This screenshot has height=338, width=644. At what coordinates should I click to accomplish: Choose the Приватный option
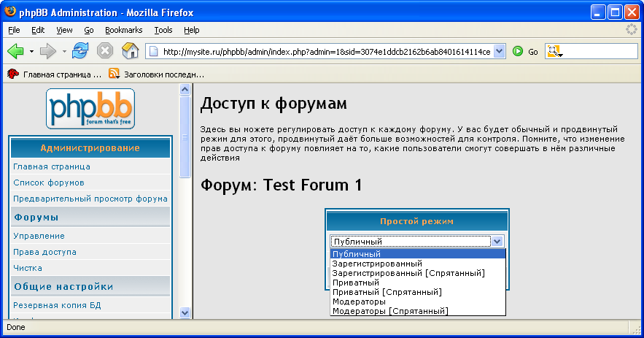pyautogui.click(x=418, y=283)
